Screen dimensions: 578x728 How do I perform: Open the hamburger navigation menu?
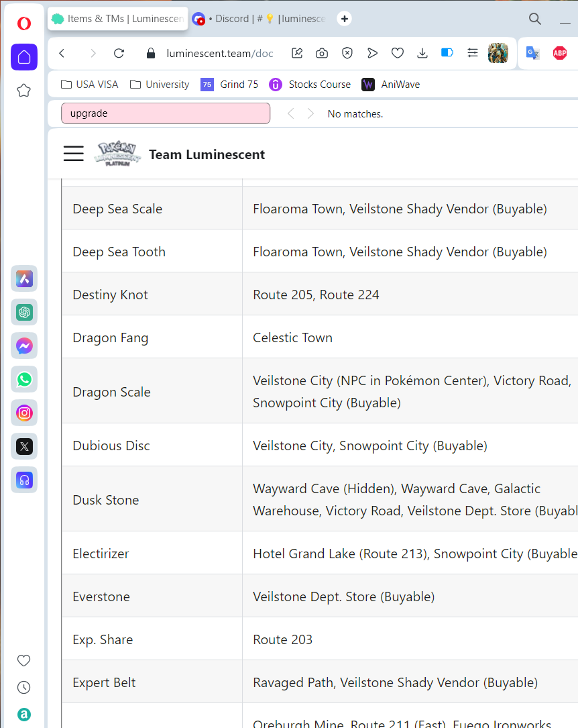pyautogui.click(x=74, y=154)
